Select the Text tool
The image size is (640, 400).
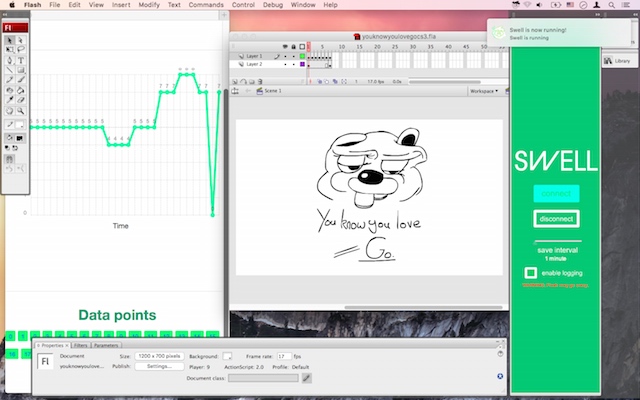pyautogui.click(x=21, y=60)
